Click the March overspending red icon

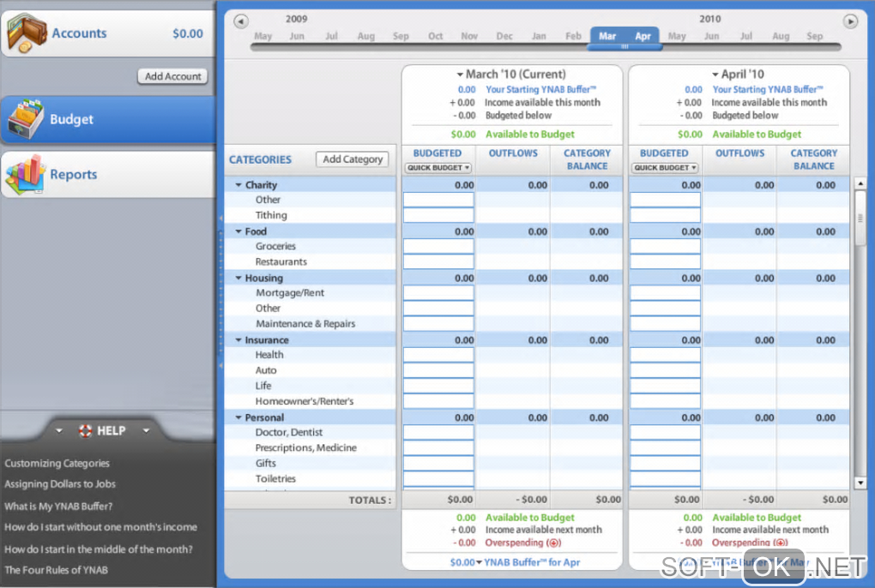553,543
